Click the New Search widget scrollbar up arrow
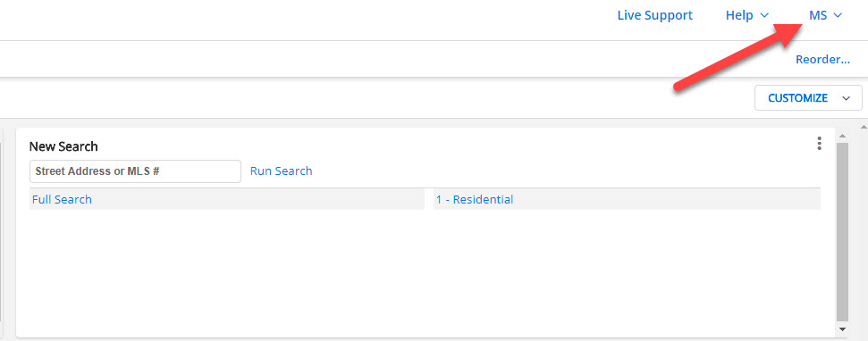Image resolution: width=868 pixels, height=341 pixels. click(x=843, y=136)
